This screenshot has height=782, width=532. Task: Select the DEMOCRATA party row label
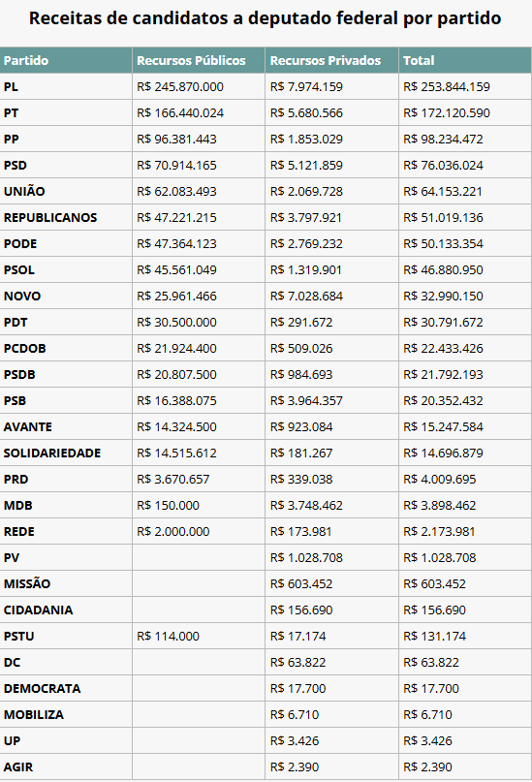(x=42, y=688)
